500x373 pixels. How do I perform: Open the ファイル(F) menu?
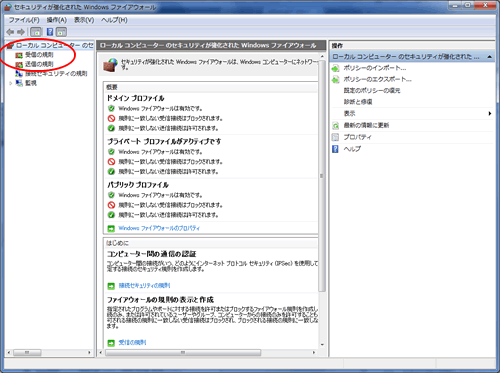point(24,20)
